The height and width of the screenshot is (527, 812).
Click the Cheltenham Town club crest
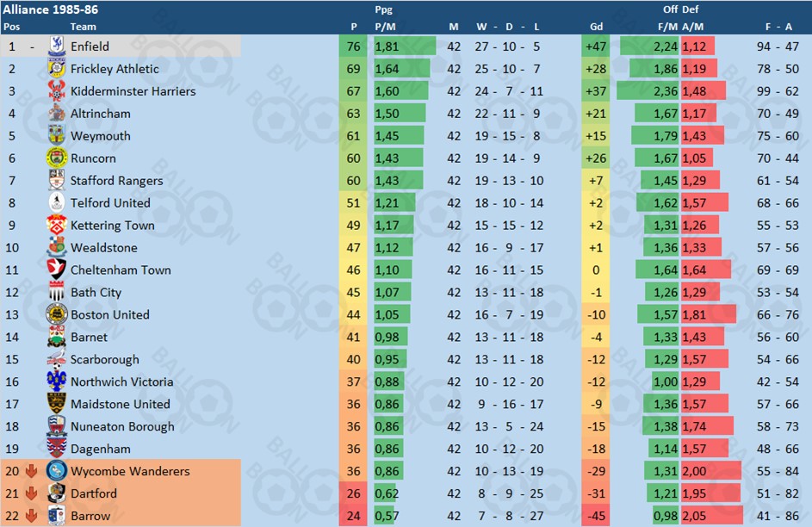click(57, 270)
